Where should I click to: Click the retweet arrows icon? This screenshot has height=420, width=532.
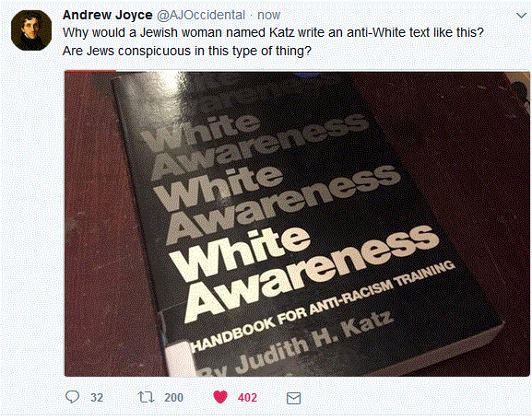click(147, 397)
